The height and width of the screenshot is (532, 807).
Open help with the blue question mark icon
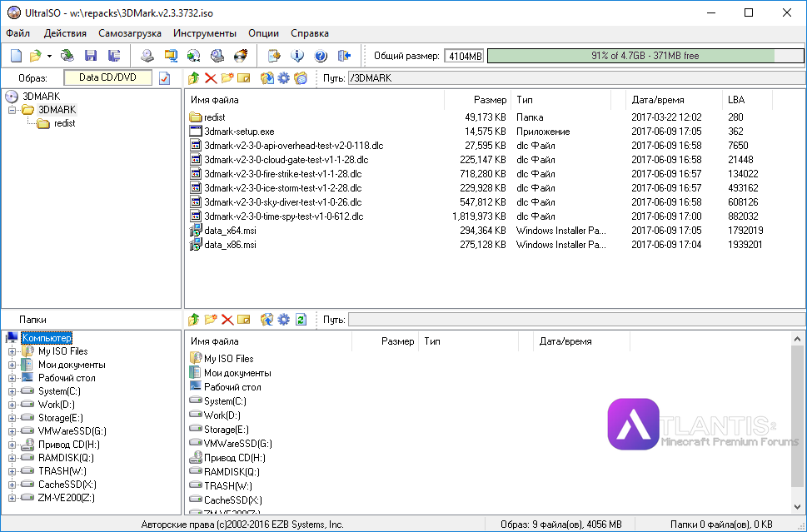[321, 56]
